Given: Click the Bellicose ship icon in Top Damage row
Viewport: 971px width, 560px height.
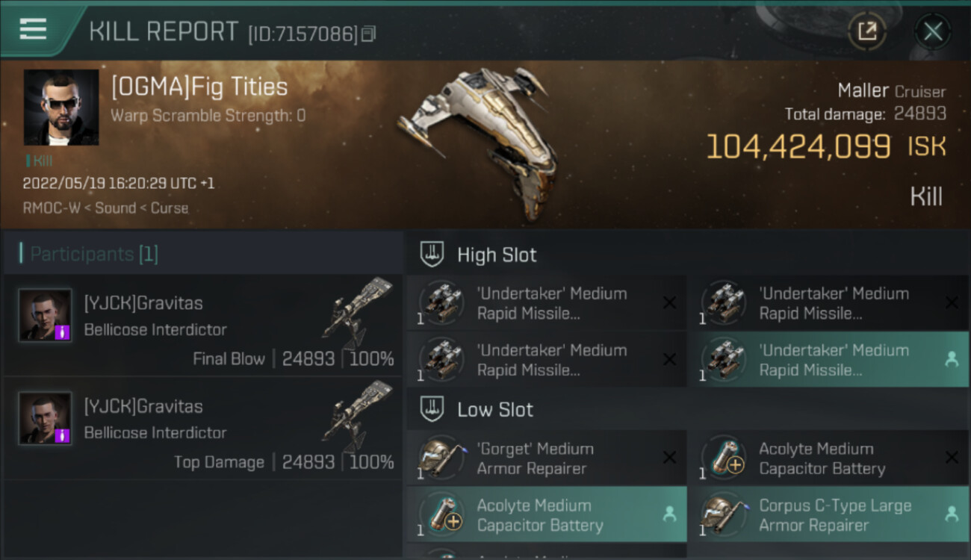Looking at the screenshot, I should point(357,415).
